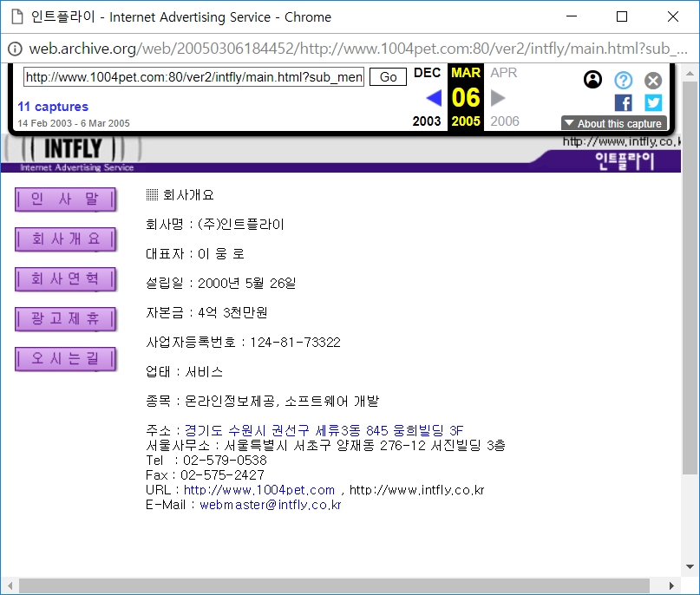Image resolution: width=700 pixels, height=595 pixels.
Task: Click the site info icon in address bar
Action: (15, 49)
